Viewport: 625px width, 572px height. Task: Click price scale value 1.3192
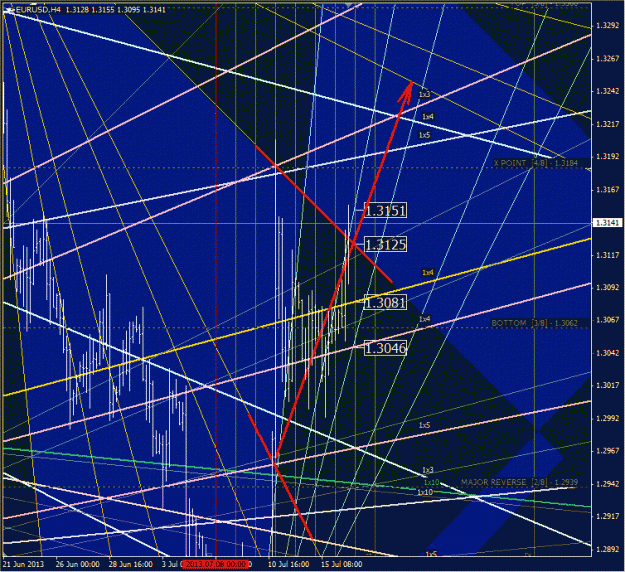point(607,157)
